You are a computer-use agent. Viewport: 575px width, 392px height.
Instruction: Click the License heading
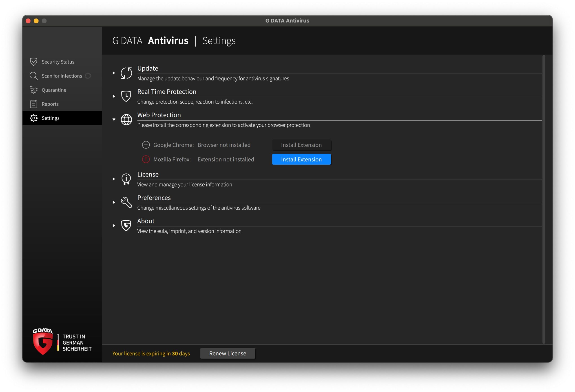click(x=148, y=174)
